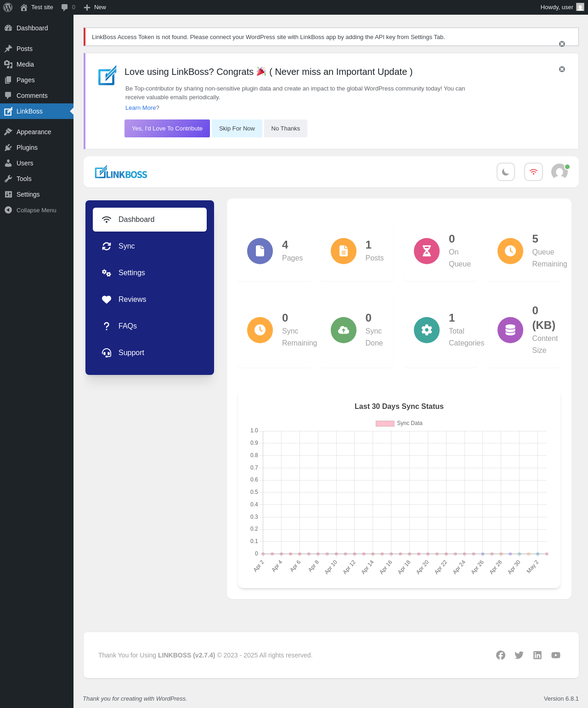Click the Total Categories gear icon

[x=427, y=330]
